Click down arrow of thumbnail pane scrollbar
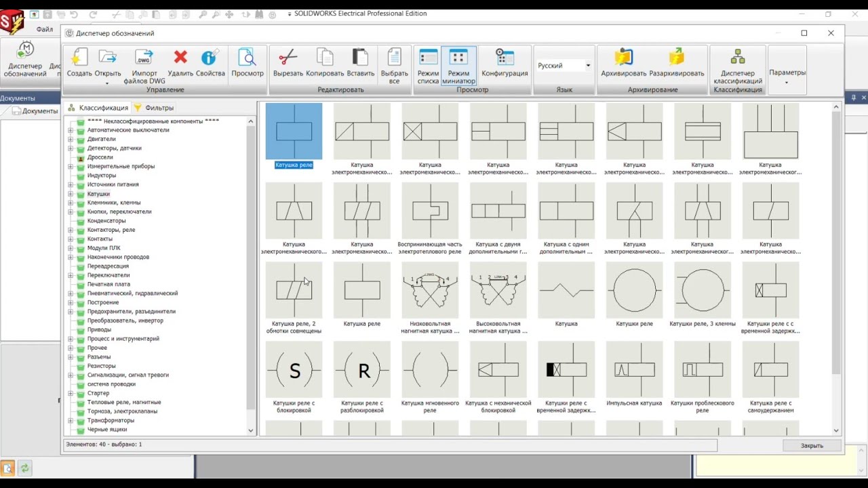868x488 pixels. pyautogui.click(x=836, y=430)
